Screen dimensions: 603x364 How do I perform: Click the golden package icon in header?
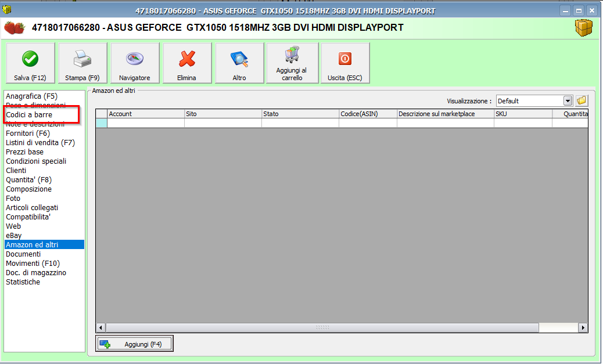583,28
